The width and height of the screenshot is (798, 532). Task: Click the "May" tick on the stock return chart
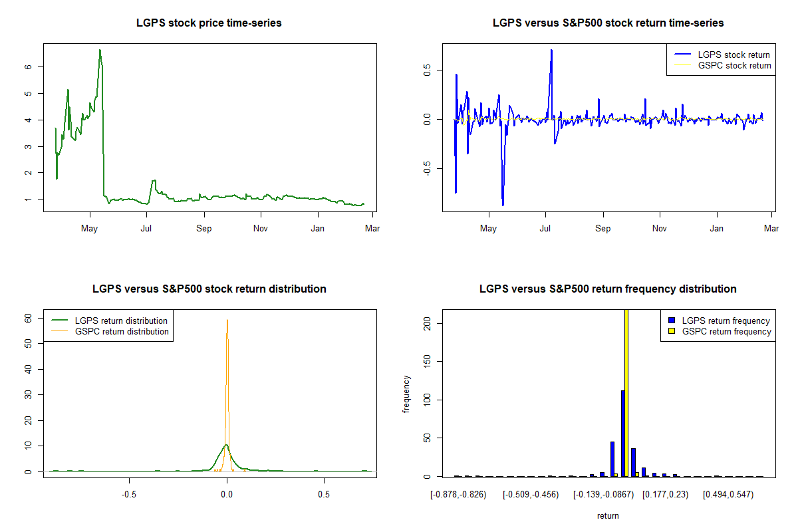point(488,229)
